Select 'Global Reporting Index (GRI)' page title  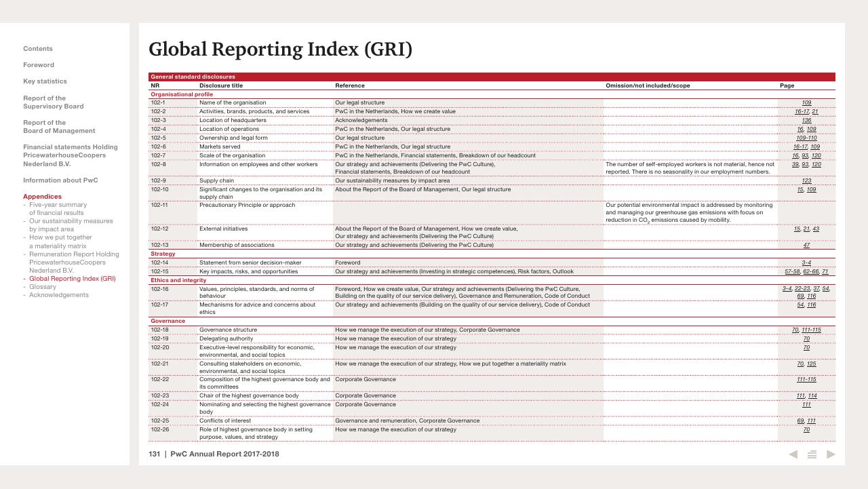[x=281, y=50]
